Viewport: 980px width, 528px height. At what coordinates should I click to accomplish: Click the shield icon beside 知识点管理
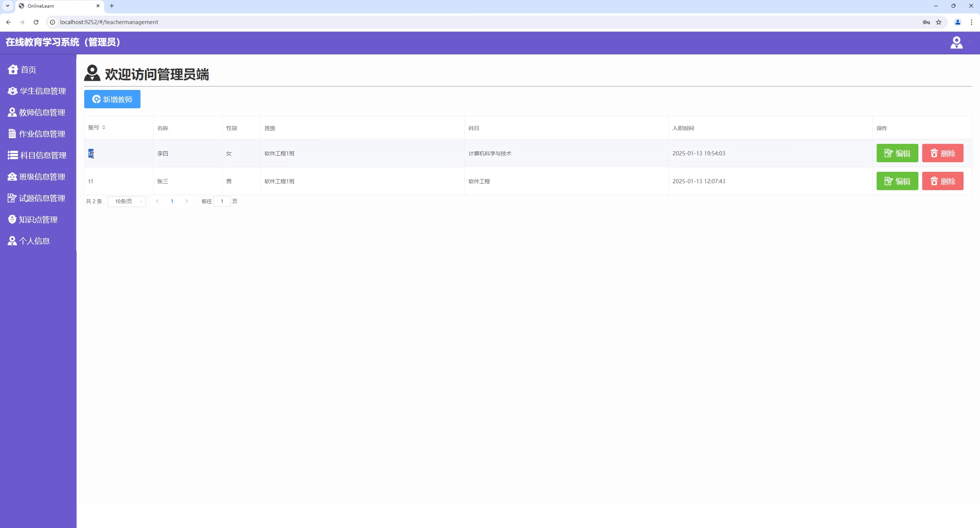point(12,219)
